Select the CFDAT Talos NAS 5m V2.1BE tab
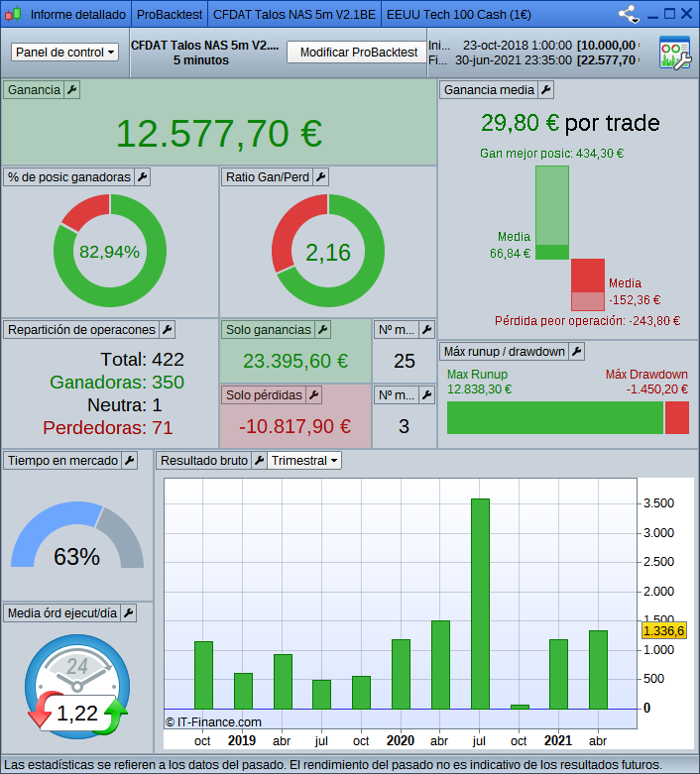 pos(294,14)
